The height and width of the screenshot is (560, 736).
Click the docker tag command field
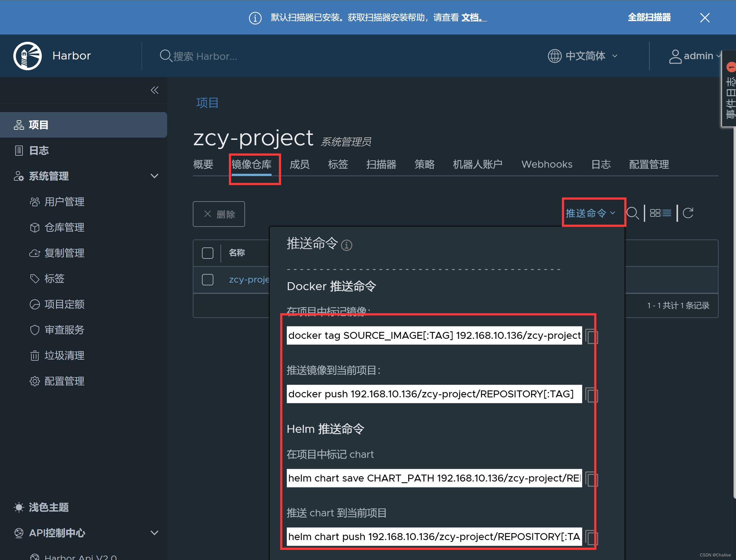point(434,335)
